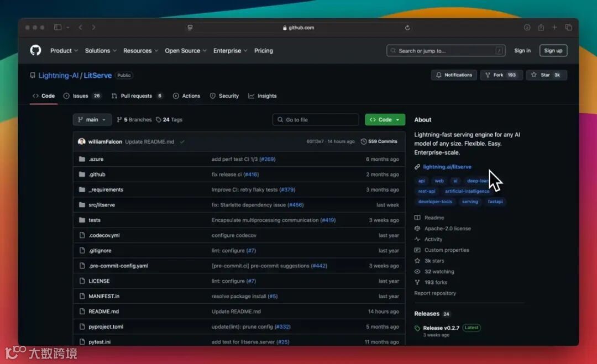597x364 pixels.
Task: Click the Sign in link
Action: [522, 51]
